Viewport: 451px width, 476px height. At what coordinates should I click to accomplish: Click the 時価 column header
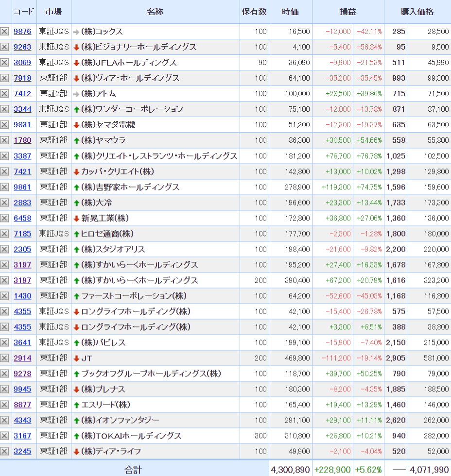[x=290, y=12]
